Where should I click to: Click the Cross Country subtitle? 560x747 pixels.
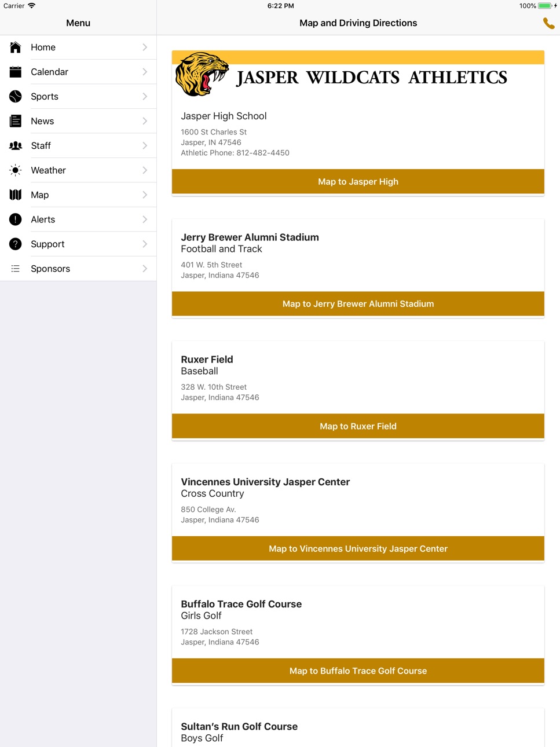213,493
